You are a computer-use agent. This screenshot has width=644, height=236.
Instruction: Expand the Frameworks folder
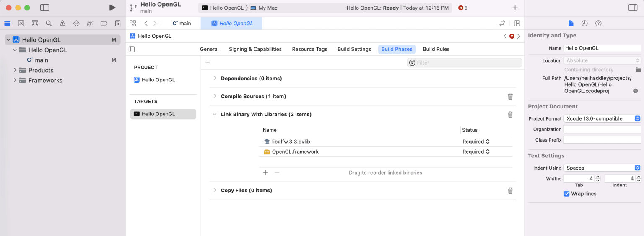pyautogui.click(x=15, y=80)
